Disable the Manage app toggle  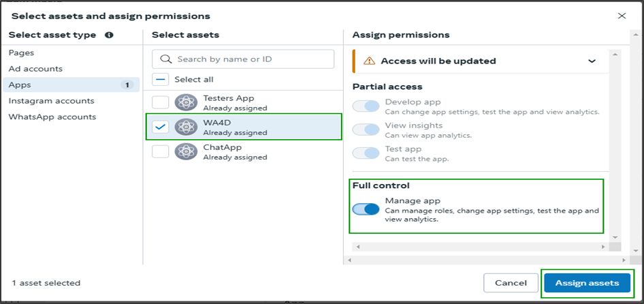point(366,209)
